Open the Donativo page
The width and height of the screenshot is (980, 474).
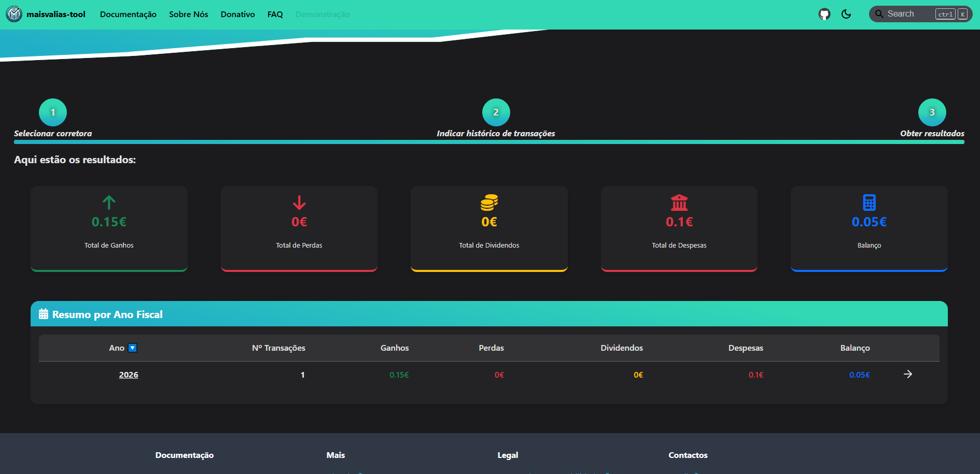237,15
